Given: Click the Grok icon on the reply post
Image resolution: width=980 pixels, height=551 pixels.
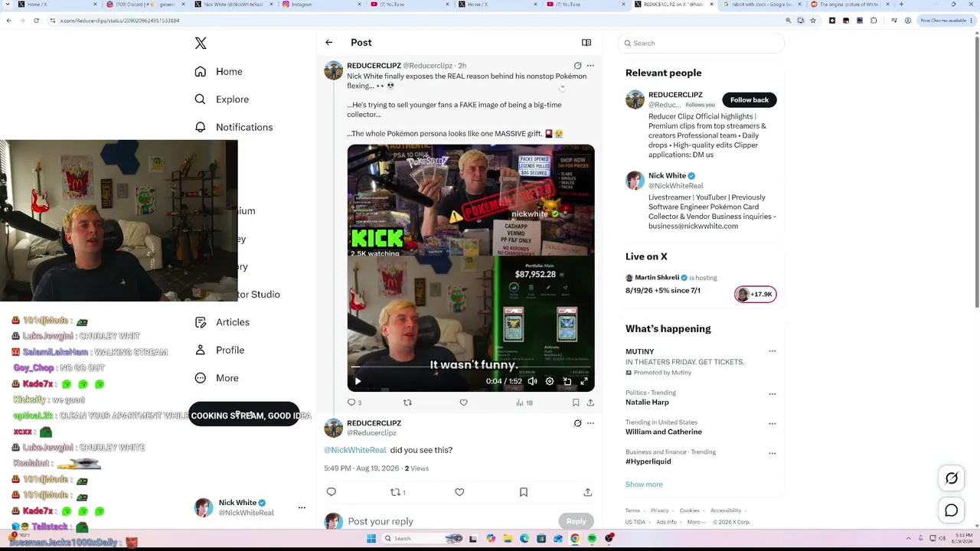Looking at the screenshot, I should click(x=578, y=423).
